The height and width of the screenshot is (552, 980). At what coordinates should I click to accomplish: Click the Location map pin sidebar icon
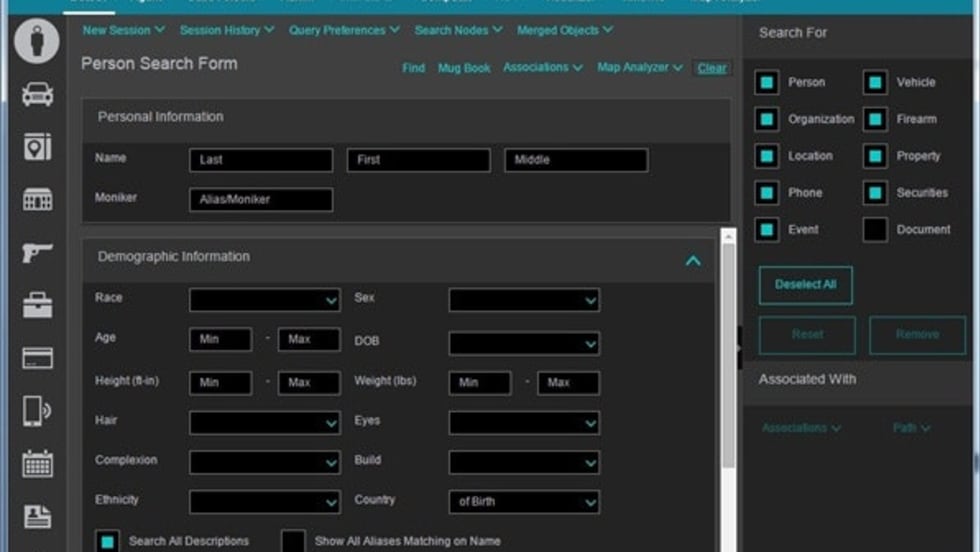[x=37, y=147]
